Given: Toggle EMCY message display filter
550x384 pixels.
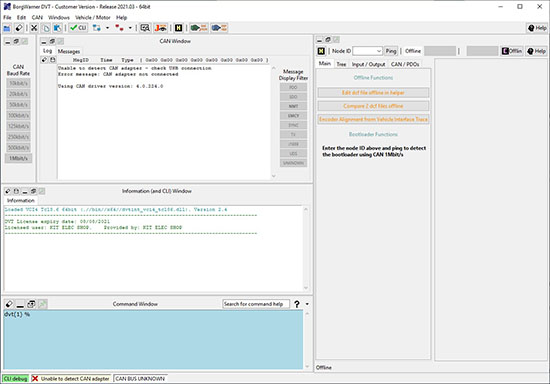Looking at the screenshot, I should [x=293, y=115].
